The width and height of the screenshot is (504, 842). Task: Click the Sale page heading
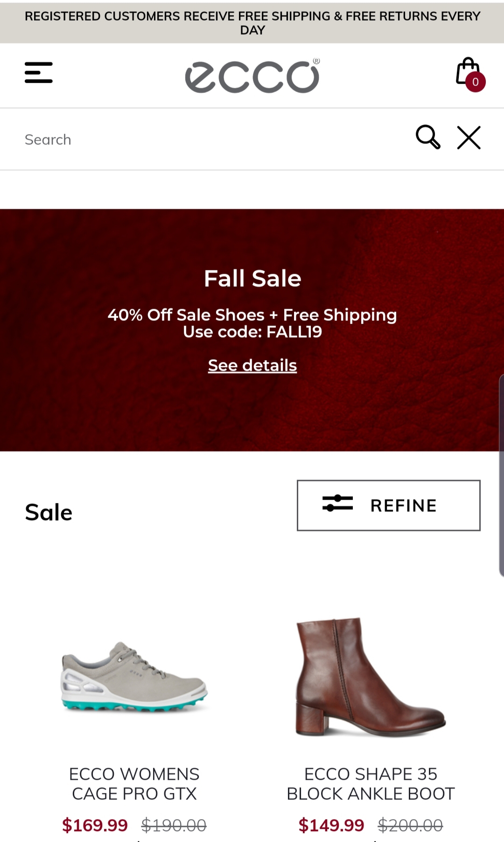click(49, 512)
